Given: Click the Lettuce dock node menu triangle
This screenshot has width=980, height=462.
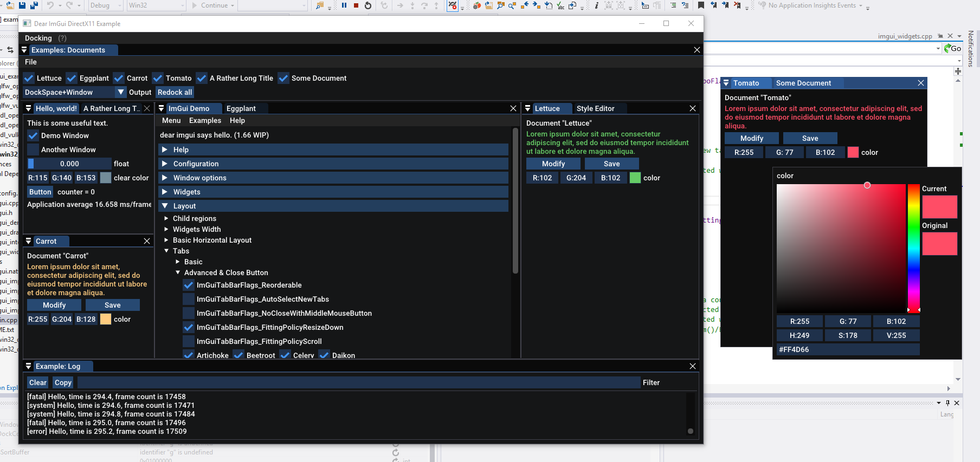Looking at the screenshot, I should [528, 108].
